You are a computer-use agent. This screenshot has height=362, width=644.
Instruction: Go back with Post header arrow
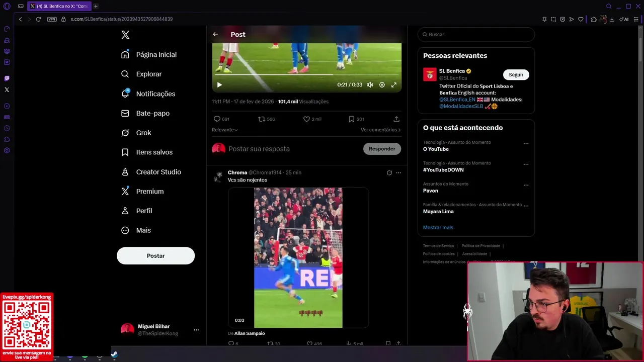click(215, 34)
